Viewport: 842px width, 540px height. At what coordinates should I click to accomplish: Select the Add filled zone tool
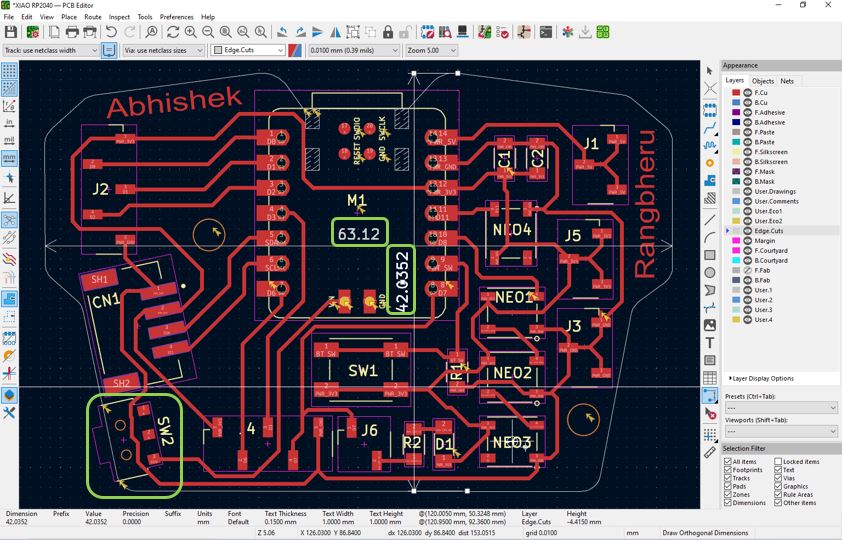pos(710,180)
